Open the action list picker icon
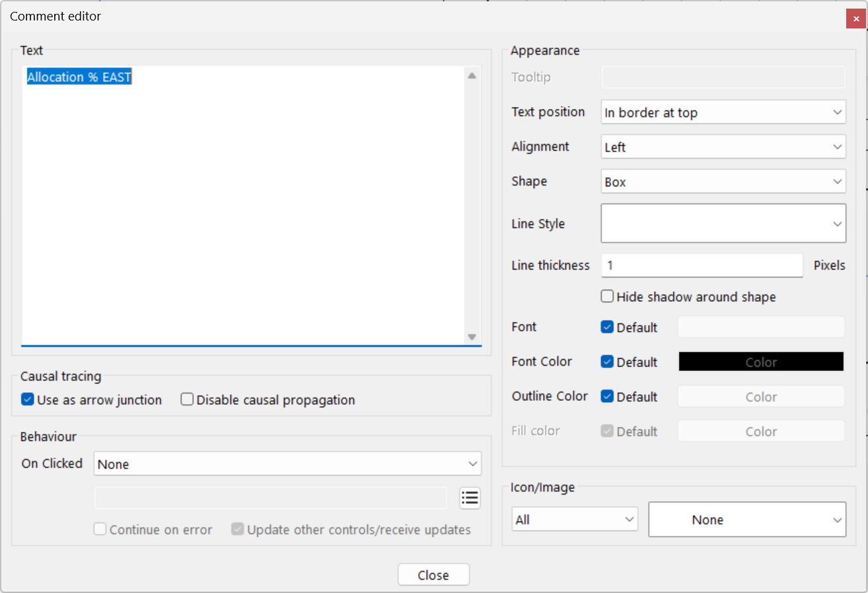Screen dimensions: 868x593 click(470, 498)
